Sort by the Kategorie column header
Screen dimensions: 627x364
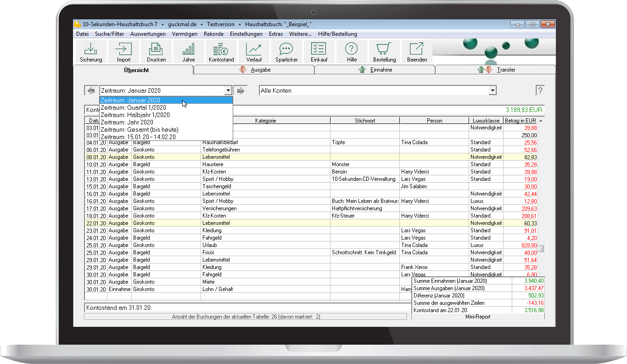coord(265,121)
